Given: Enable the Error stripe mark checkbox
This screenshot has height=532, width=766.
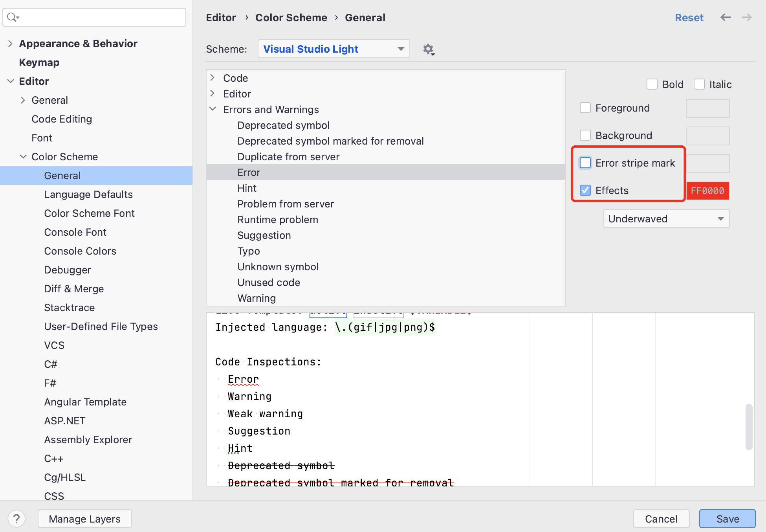Looking at the screenshot, I should [x=585, y=163].
